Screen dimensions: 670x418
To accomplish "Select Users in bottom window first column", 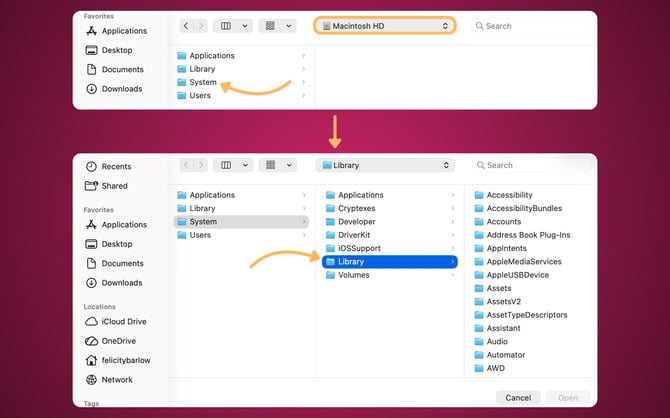I will pos(194,235).
